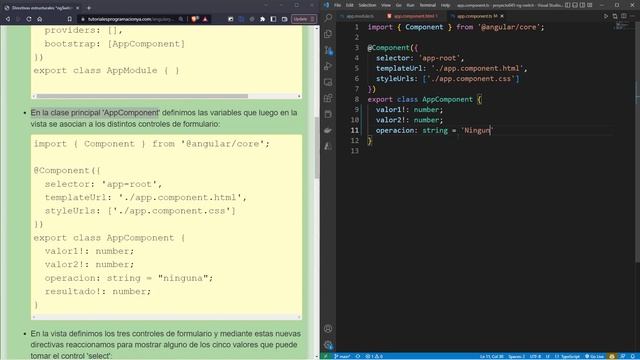Viewport: 640px width, 360px height.
Task: Switch to app.module.ts editor tab
Action: (x=359, y=16)
